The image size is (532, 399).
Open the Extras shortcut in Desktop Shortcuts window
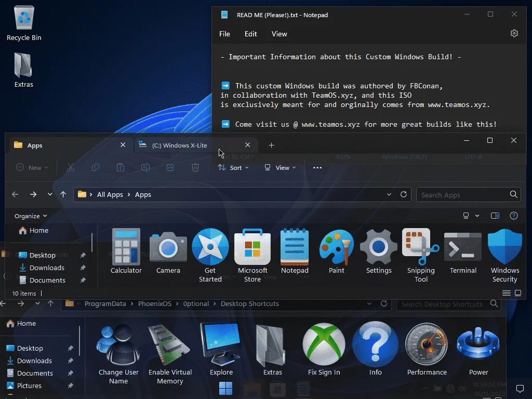pos(272,349)
